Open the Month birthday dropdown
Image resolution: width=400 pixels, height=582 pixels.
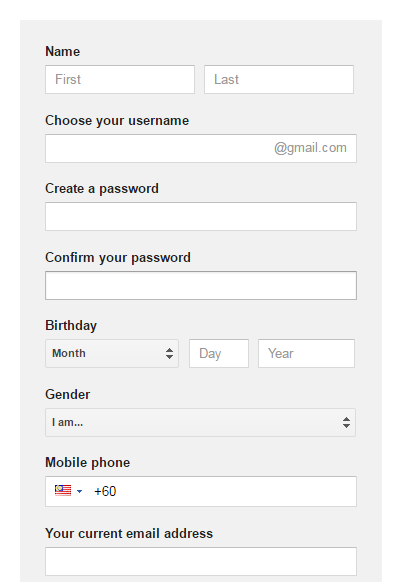(112, 353)
